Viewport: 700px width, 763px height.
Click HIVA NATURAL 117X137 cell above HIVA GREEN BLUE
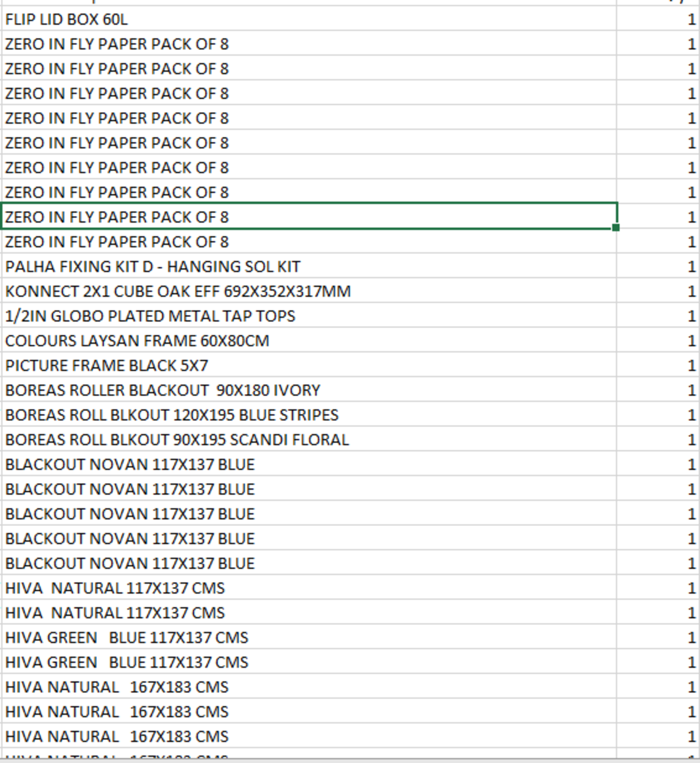309,612
